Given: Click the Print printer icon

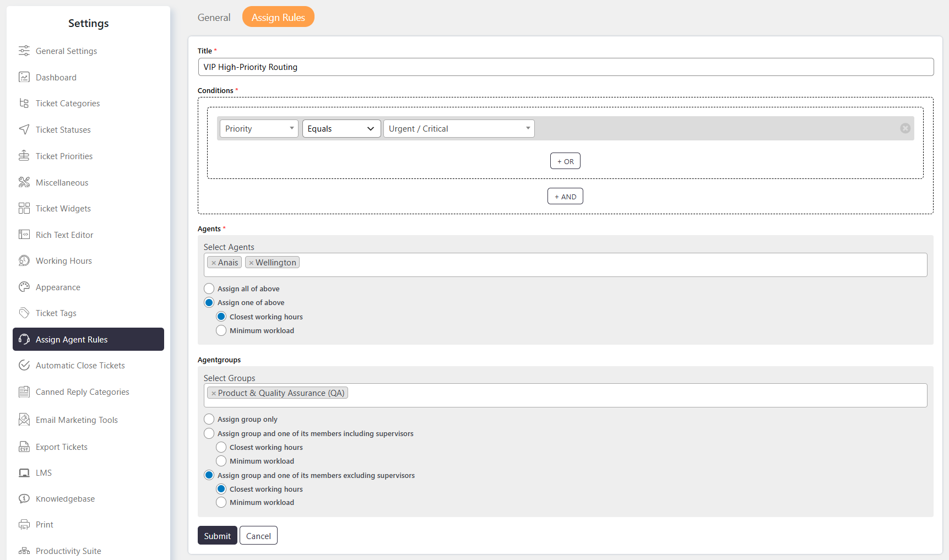Looking at the screenshot, I should 24,524.
